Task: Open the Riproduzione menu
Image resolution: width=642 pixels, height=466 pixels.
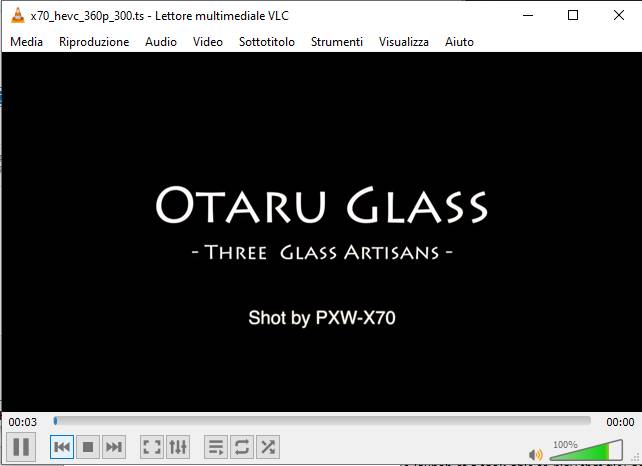Action: pos(94,42)
